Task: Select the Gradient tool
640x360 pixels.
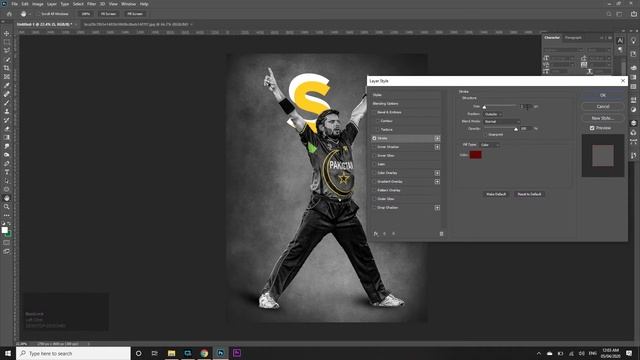Action: [7, 138]
